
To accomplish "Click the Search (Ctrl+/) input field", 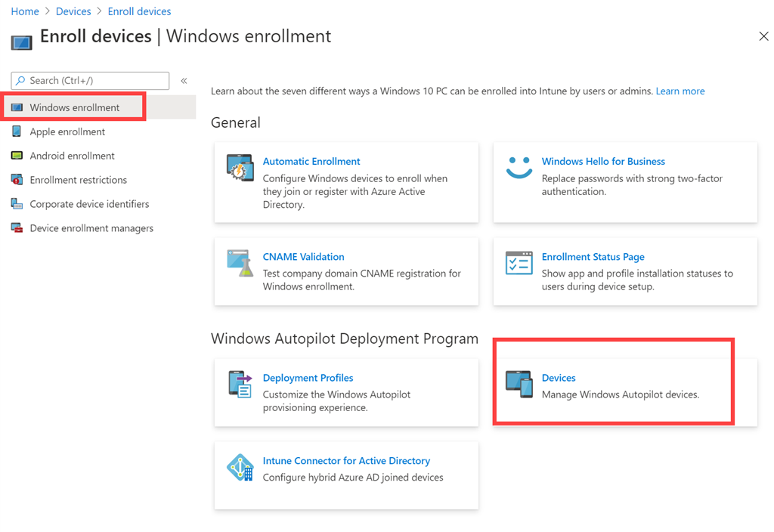I will (x=91, y=81).
